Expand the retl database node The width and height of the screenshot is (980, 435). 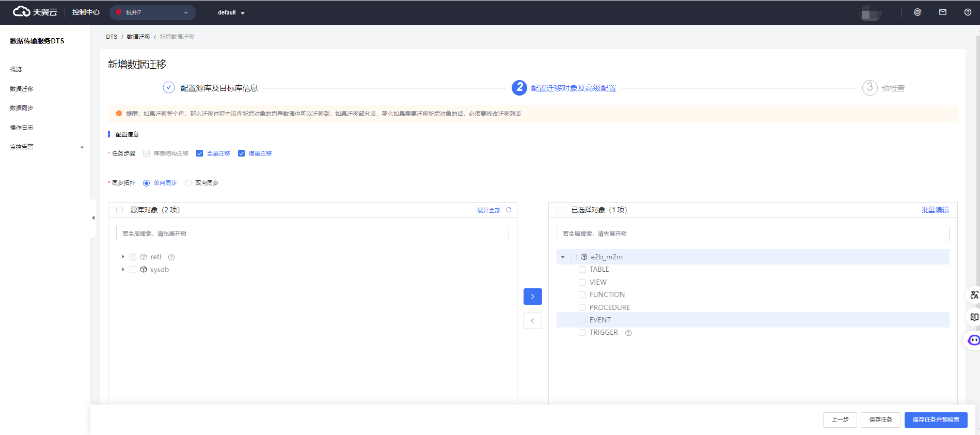coord(123,257)
